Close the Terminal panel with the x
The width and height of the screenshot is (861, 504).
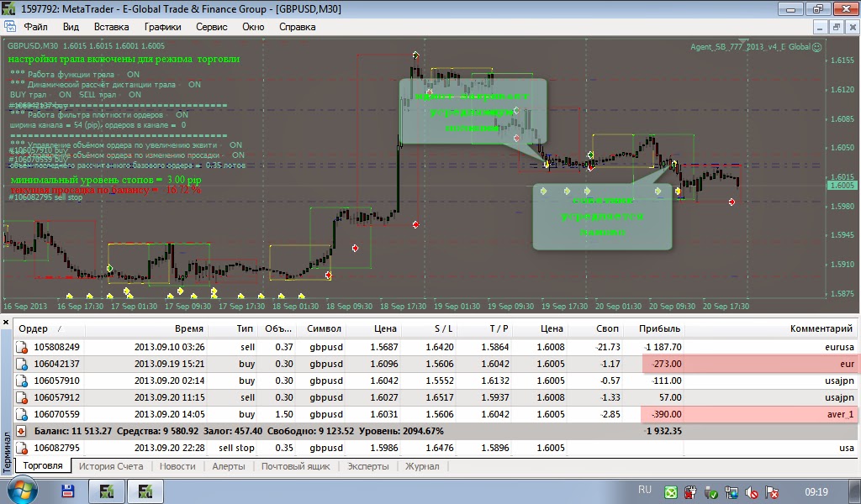(x=6, y=322)
